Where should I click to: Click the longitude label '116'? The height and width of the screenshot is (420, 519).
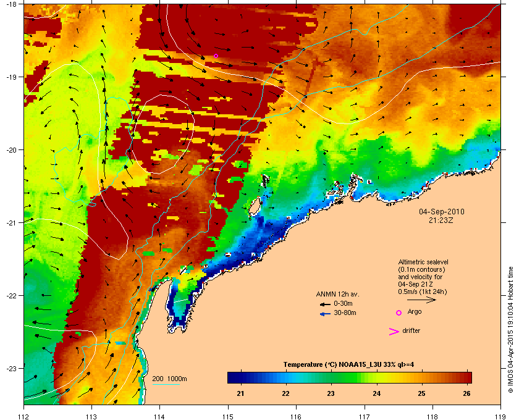295,416
